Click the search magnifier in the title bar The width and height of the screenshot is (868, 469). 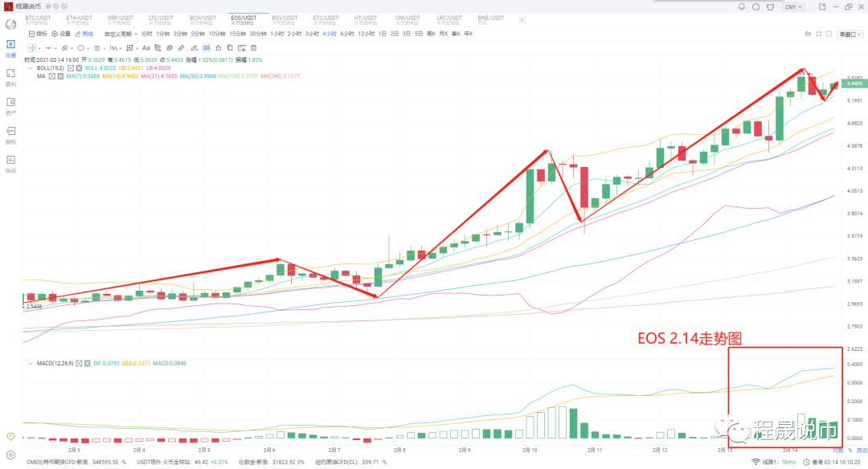click(x=756, y=7)
